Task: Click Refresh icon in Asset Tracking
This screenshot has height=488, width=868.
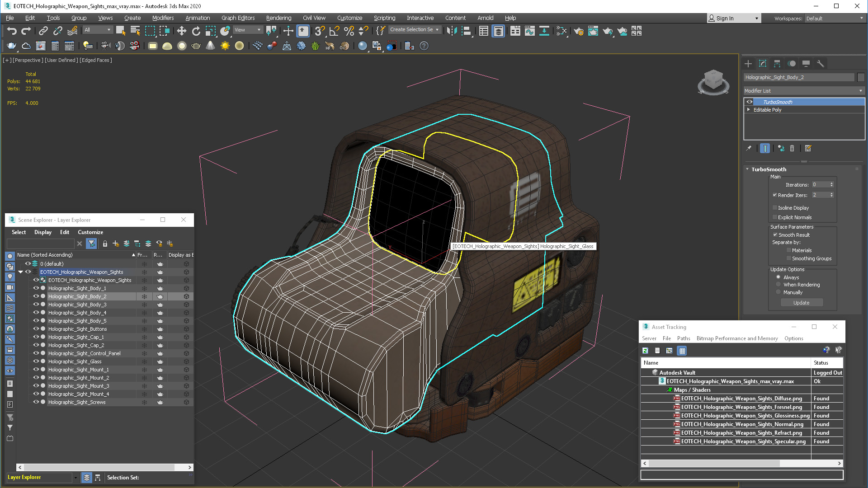Action: (x=646, y=351)
